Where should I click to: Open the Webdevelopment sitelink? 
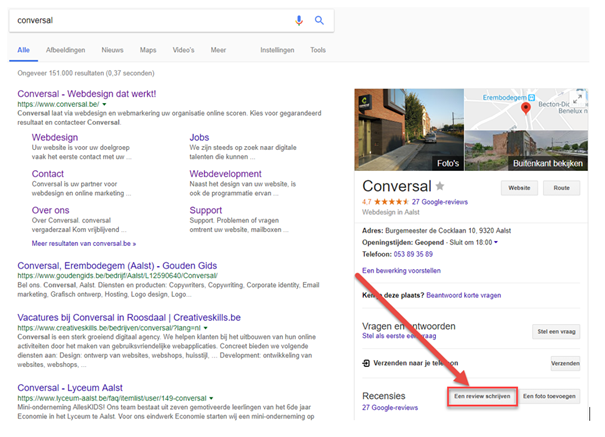click(x=225, y=174)
